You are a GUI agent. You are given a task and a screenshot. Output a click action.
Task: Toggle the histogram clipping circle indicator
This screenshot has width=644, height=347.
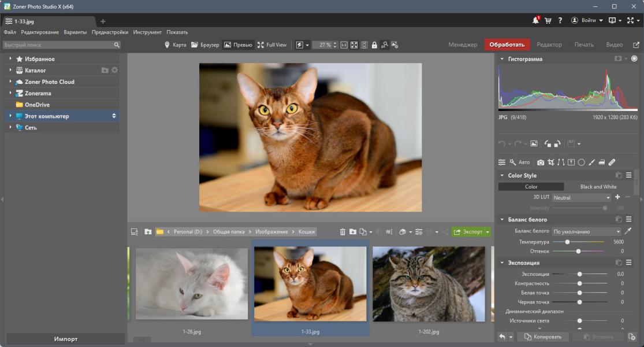coord(634,59)
